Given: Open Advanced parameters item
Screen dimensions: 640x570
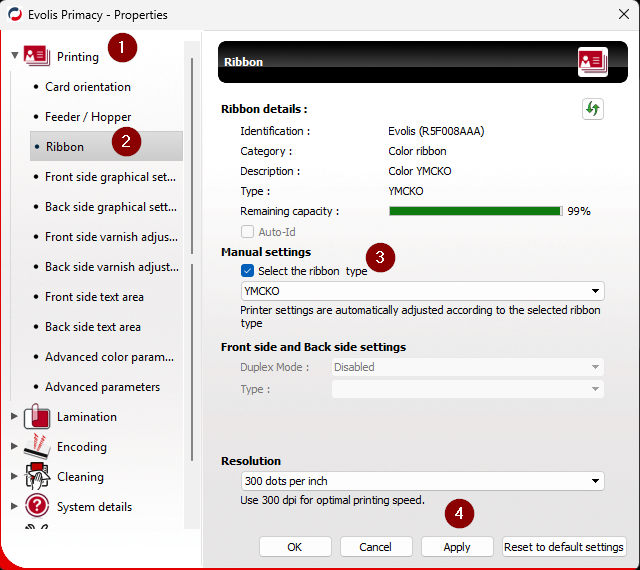Looking at the screenshot, I should [102, 387].
